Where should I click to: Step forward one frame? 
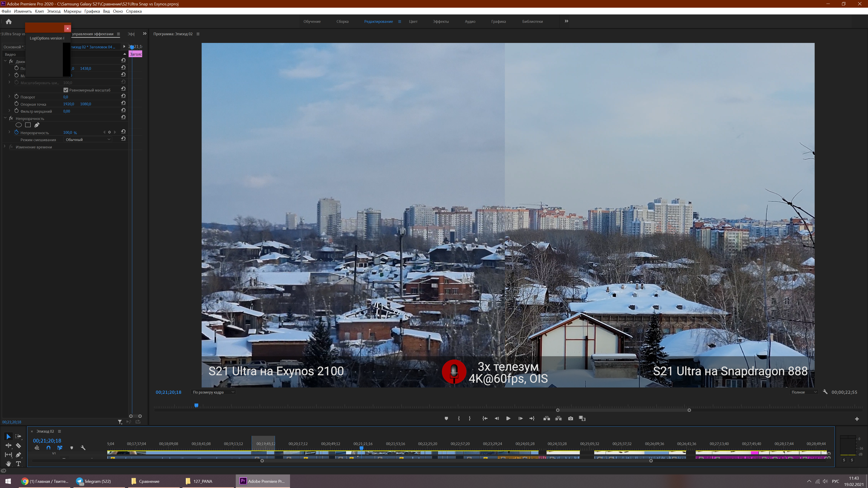pos(521,418)
